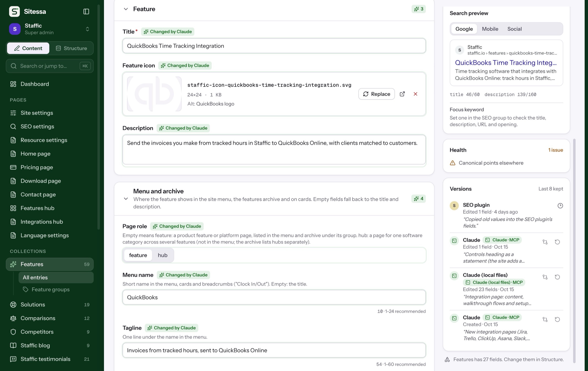Open All entries under Features
The width and height of the screenshot is (588, 371).
pyautogui.click(x=56, y=277)
